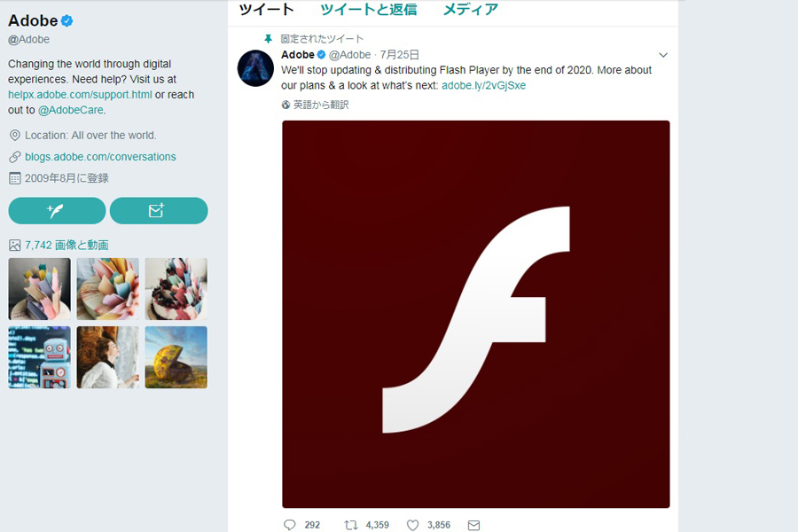Click Adobe's profile avatar in tweet

(255, 68)
